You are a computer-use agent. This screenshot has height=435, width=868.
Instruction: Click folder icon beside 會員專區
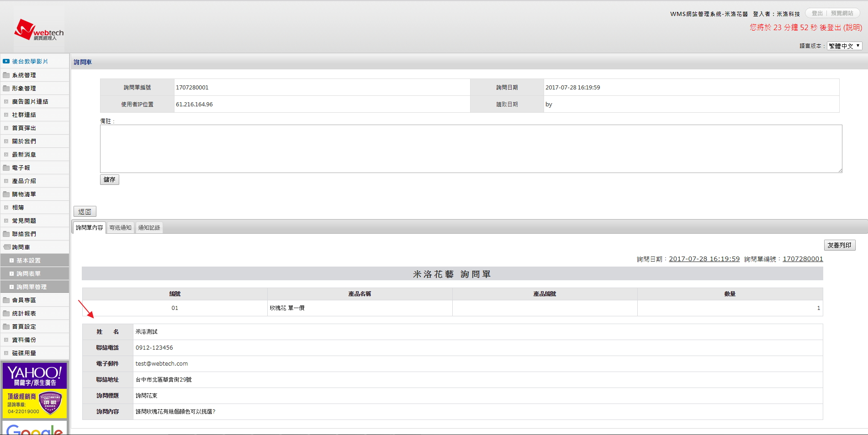(x=6, y=300)
